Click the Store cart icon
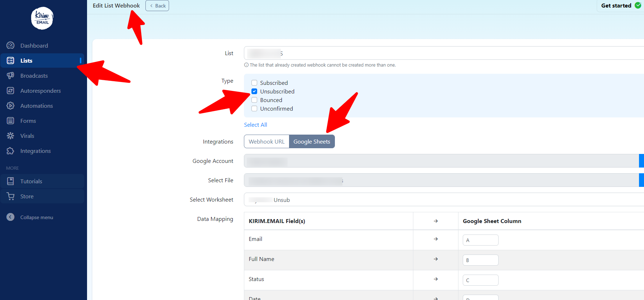 click(x=10, y=196)
